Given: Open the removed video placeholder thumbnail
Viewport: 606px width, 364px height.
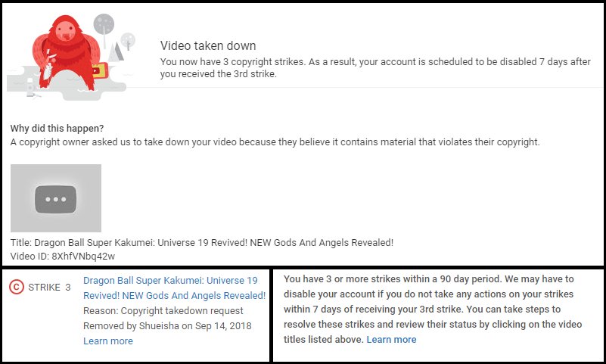Looking at the screenshot, I should [56, 198].
